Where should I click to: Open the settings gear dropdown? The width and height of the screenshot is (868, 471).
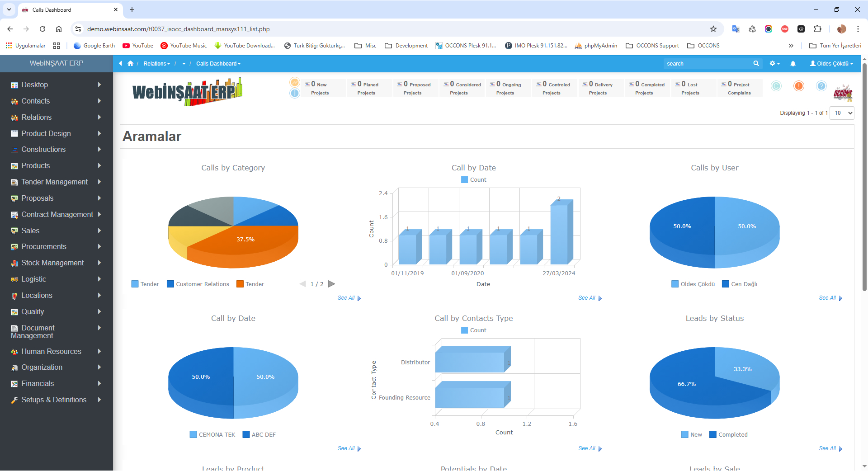(x=774, y=64)
